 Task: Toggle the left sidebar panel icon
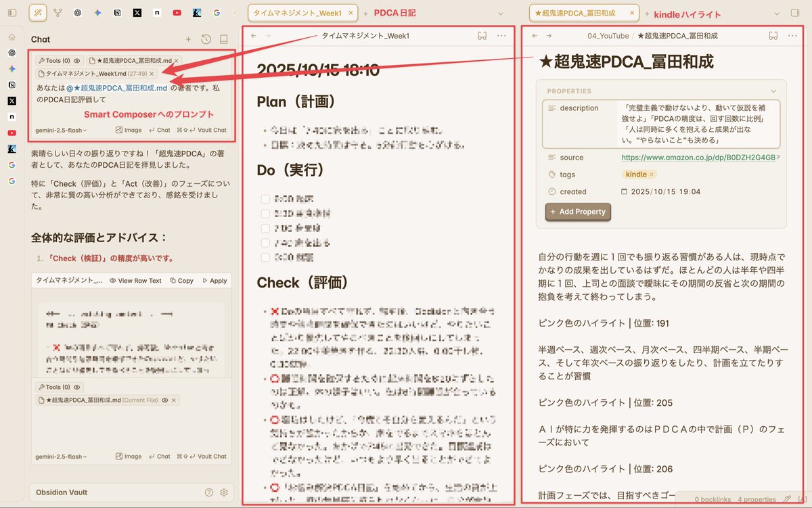12,12
